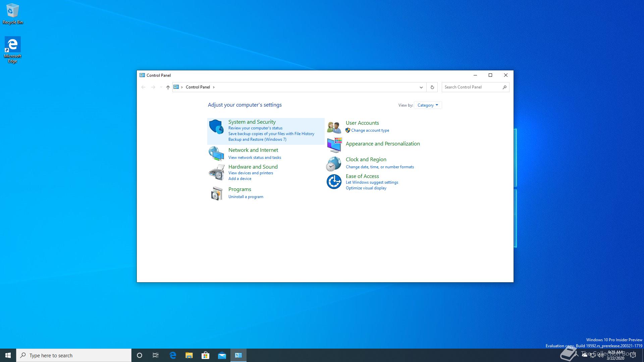The height and width of the screenshot is (362, 644).
Task: Open the Ease of Access icon
Action: pos(334,182)
